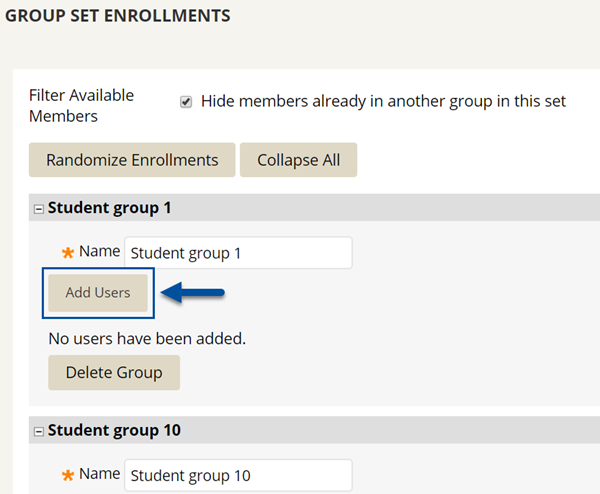Screen dimensions: 600x494
Task: Click the orange asterisk beside Student group 10 name
Action: point(68,475)
